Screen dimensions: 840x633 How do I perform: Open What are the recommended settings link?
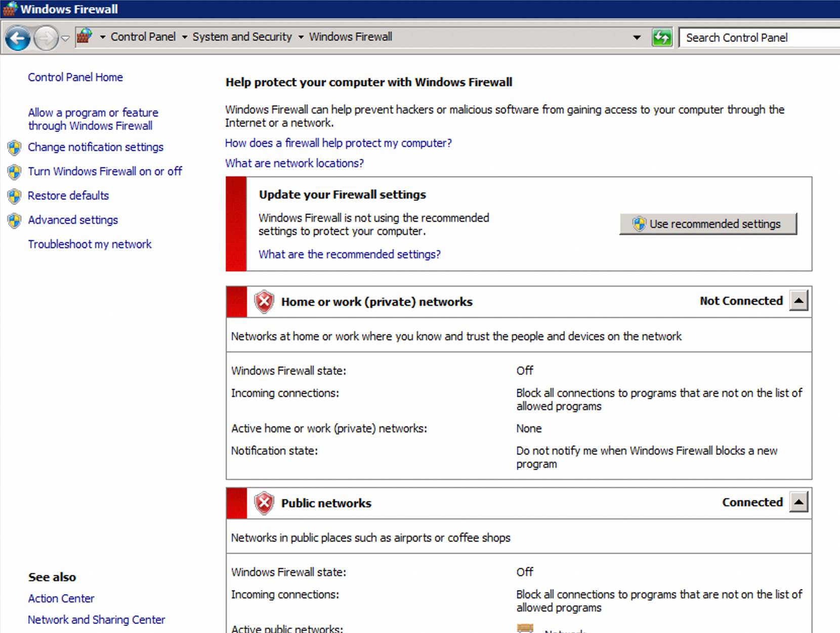coord(349,254)
